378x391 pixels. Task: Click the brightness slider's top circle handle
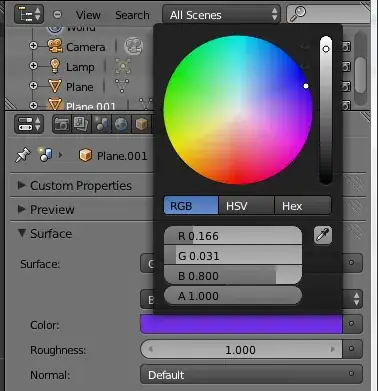pyautogui.click(x=326, y=49)
